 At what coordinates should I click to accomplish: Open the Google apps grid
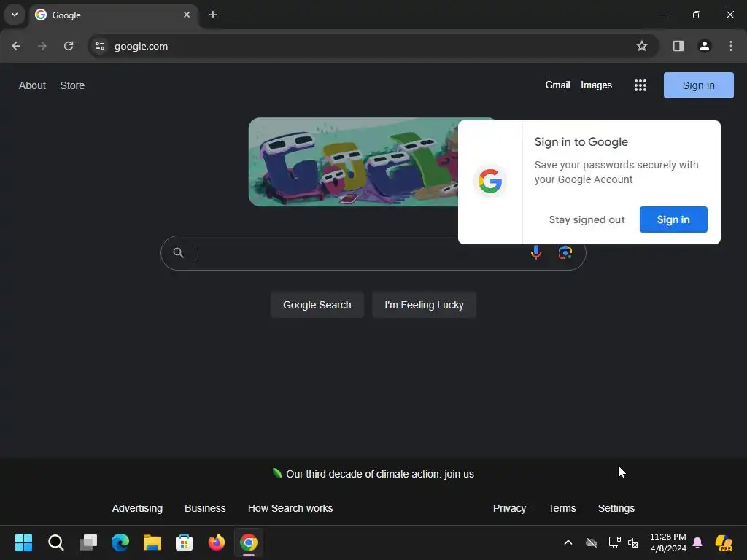click(x=640, y=85)
